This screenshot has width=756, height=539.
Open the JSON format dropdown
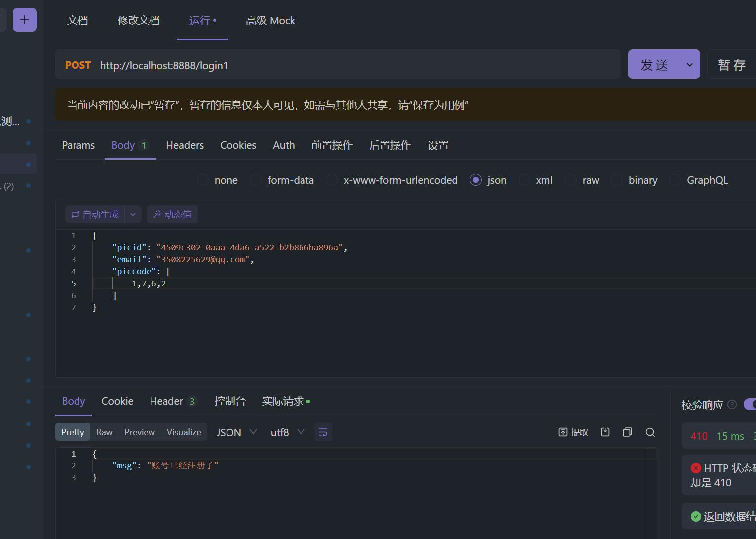click(236, 432)
